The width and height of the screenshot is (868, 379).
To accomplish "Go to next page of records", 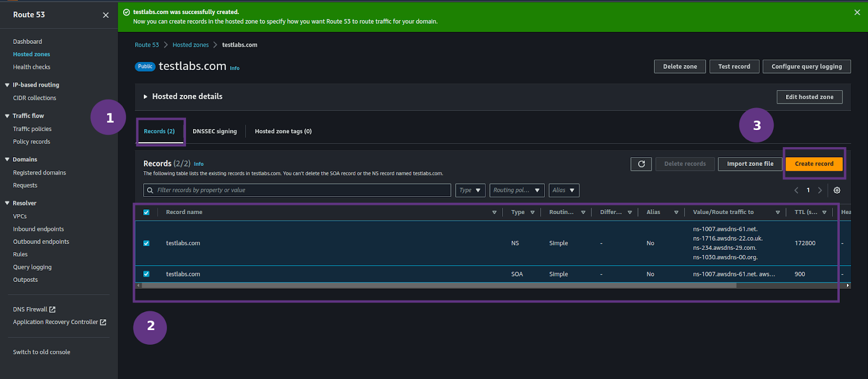I will [820, 190].
